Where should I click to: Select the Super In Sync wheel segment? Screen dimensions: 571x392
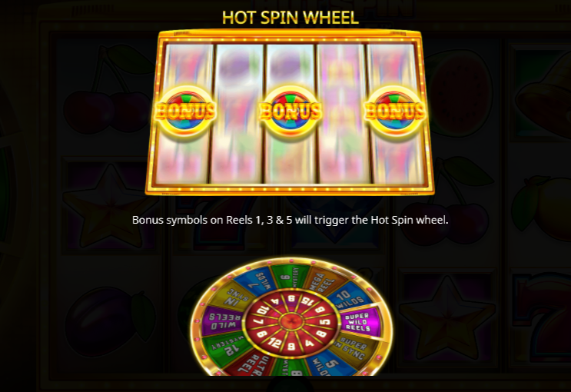[x=352, y=347]
